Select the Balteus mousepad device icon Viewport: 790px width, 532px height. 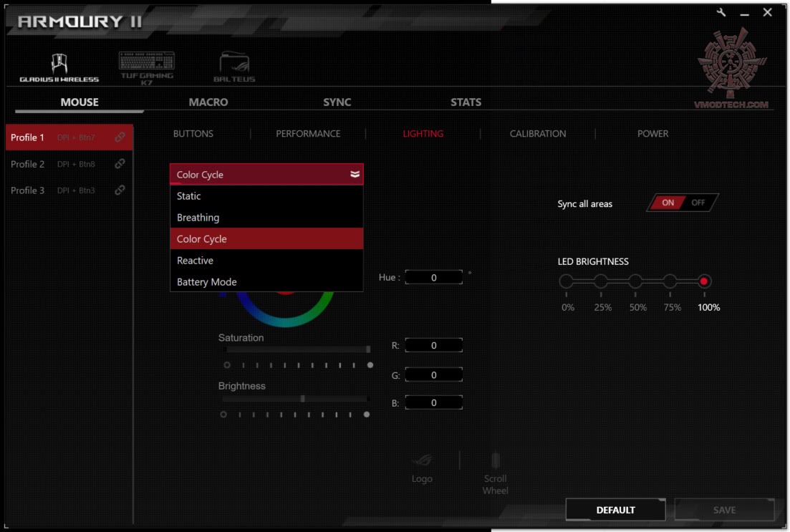click(x=234, y=67)
